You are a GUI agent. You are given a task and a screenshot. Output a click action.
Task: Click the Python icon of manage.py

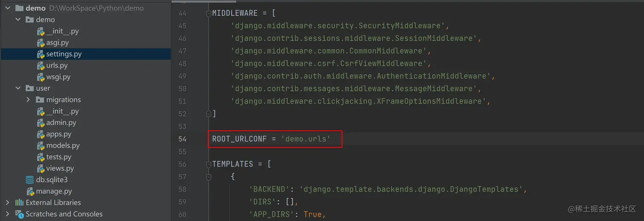click(x=30, y=191)
